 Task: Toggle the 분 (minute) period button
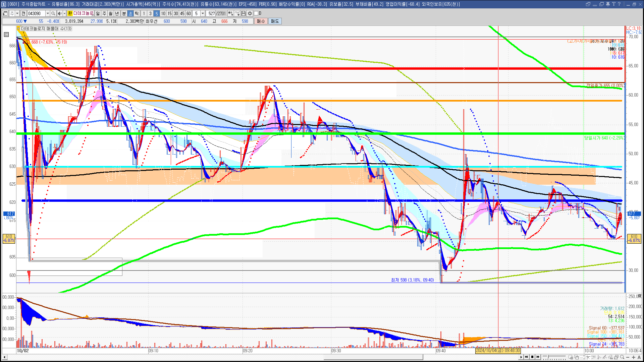124,13
